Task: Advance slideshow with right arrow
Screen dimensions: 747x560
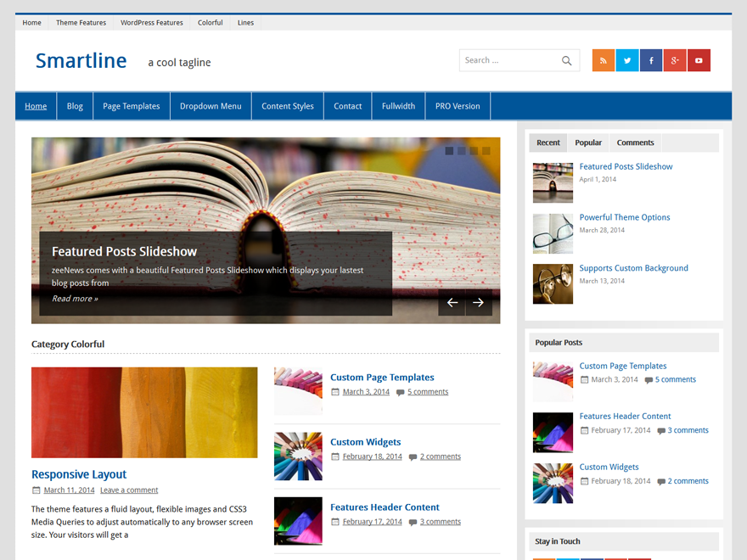Action: coord(478,302)
